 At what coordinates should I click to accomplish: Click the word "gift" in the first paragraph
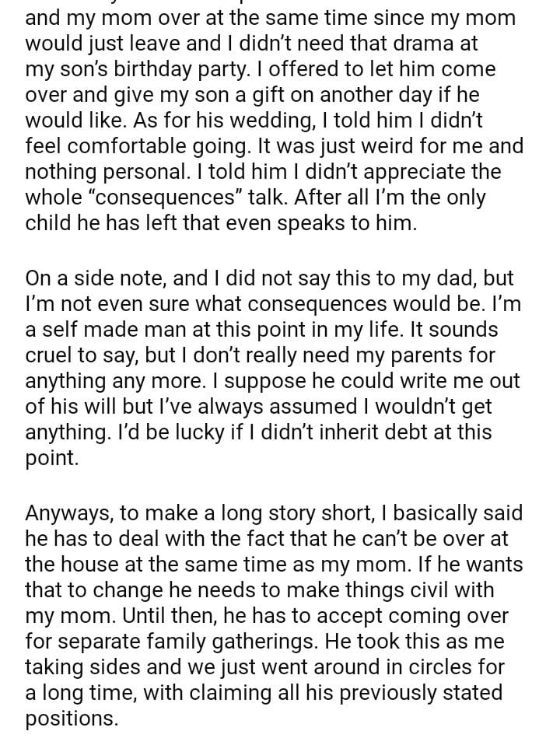(x=234, y=94)
